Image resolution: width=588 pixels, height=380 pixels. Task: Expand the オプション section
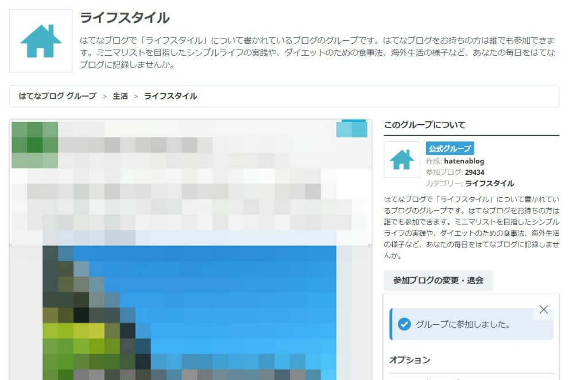click(409, 359)
